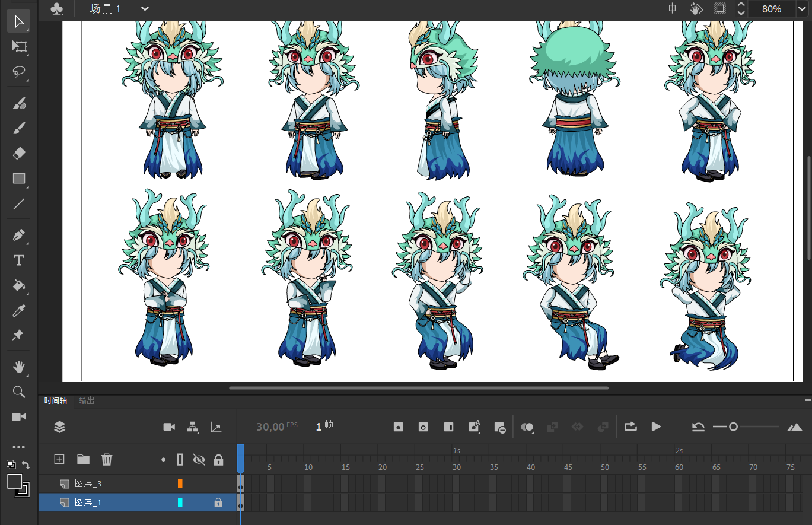812x525 pixels.
Task: Select the Lasso tool
Action: tap(19, 72)
